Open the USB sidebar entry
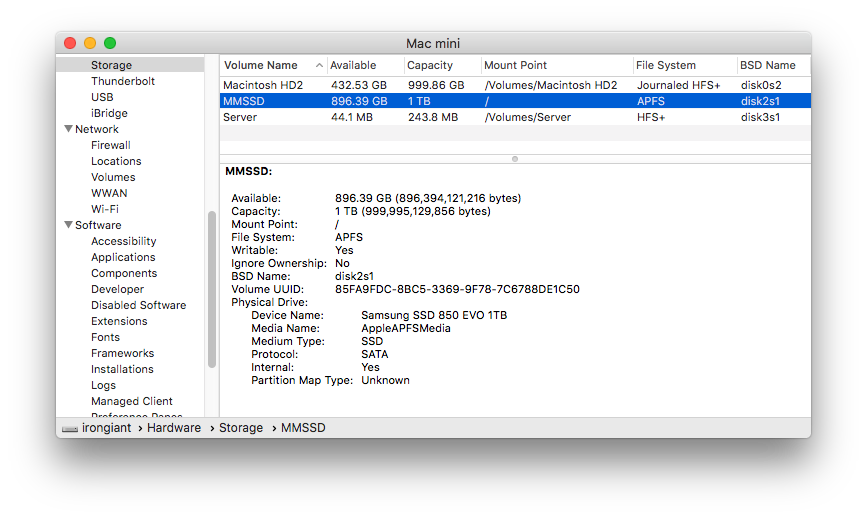 (102, 97)
